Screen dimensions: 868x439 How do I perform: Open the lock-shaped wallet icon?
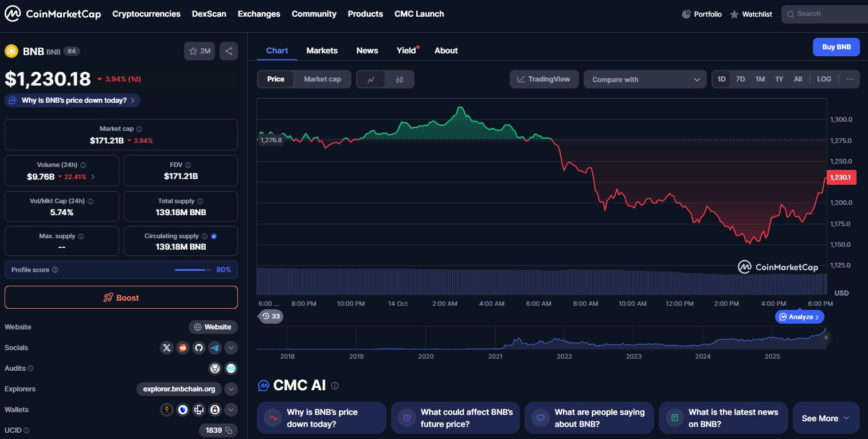tap(215, 410)
